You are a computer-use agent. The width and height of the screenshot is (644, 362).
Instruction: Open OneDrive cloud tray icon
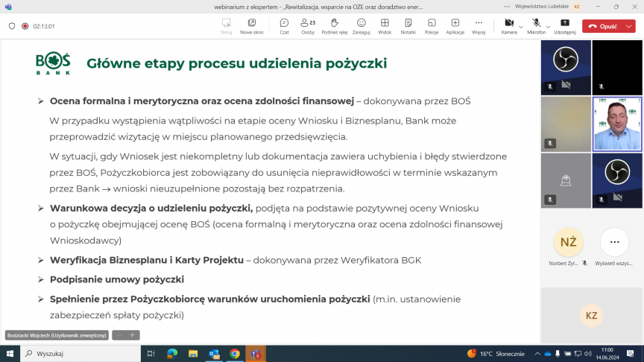(x=548, y=353)
